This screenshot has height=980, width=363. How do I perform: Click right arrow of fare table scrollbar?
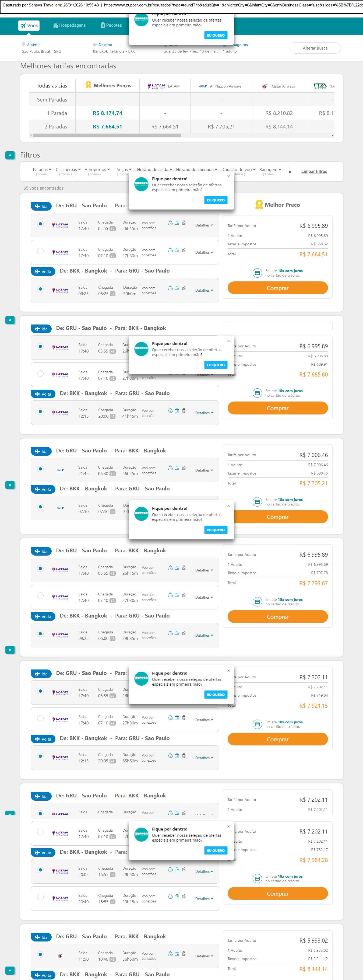(x=332, y=135)
